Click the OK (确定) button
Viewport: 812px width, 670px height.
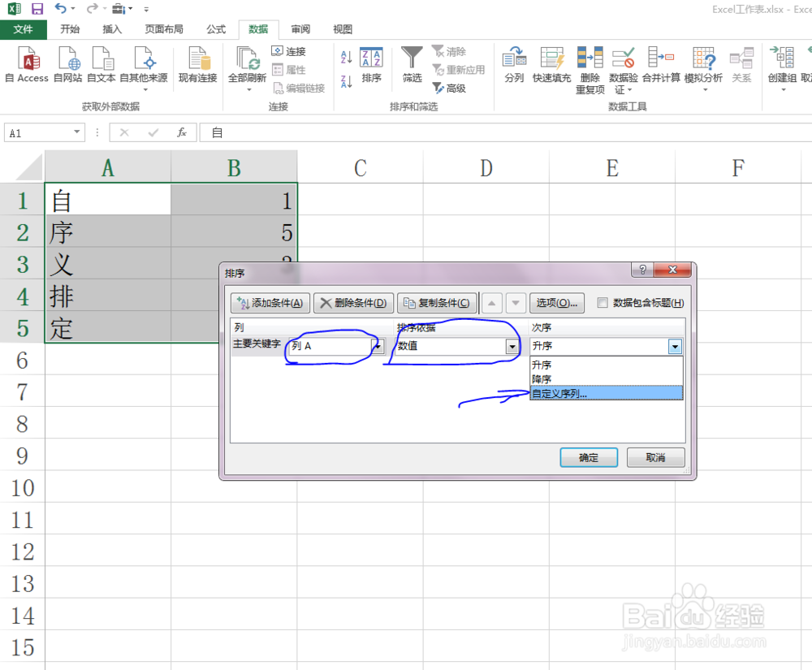coord(588,458)
